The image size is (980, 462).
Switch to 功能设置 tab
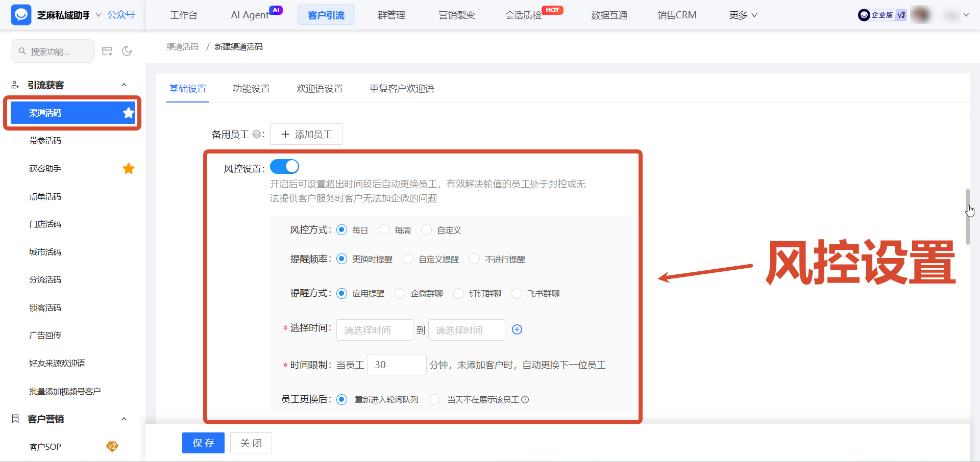(x=252, y=88)
